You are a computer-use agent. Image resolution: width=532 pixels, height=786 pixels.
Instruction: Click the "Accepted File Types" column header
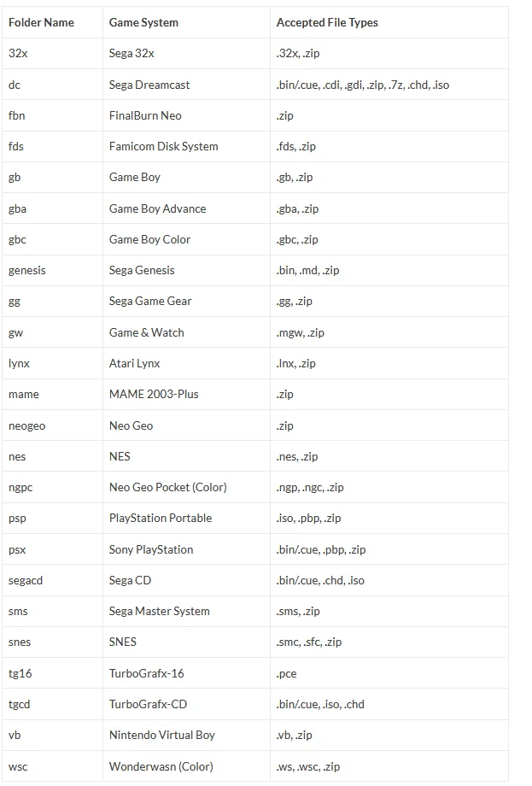pos(327,22)
